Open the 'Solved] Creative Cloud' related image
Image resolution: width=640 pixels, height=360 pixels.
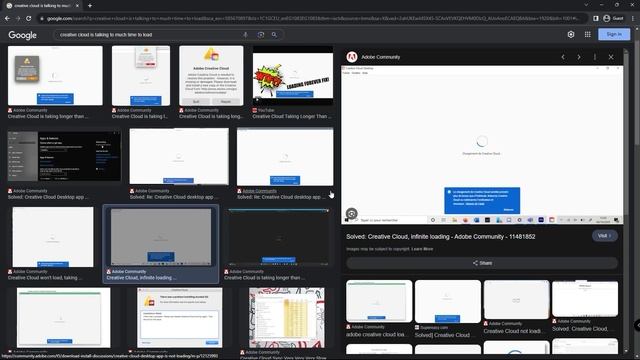[x=448, y=301]
